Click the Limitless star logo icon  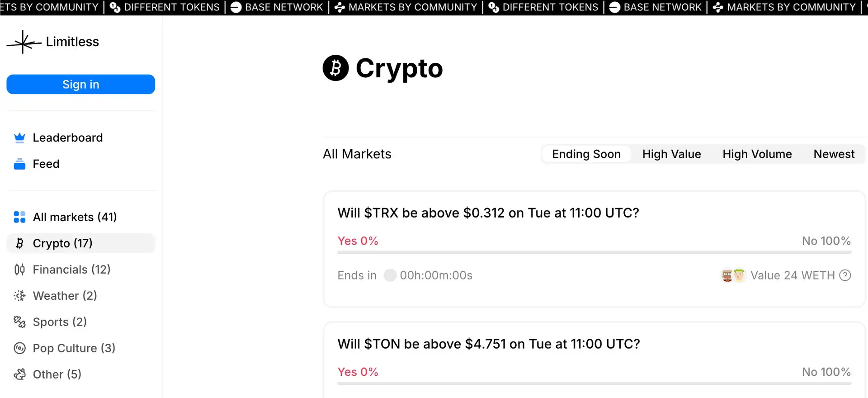24,42
